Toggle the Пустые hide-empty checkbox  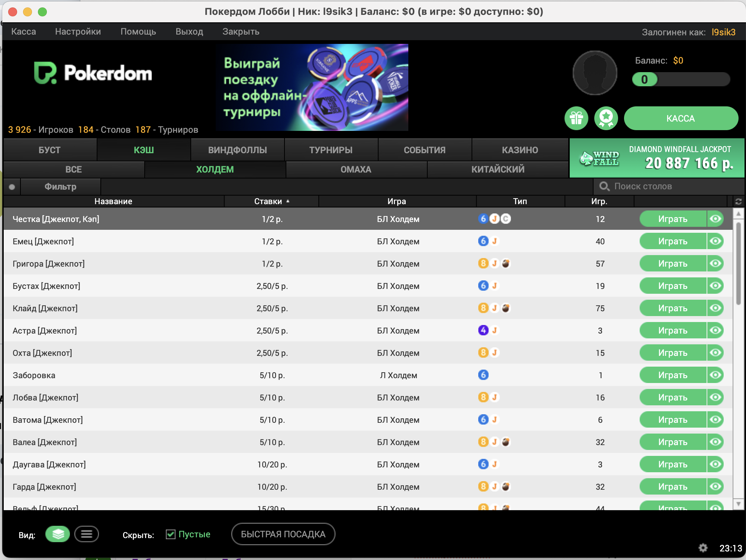171,534
